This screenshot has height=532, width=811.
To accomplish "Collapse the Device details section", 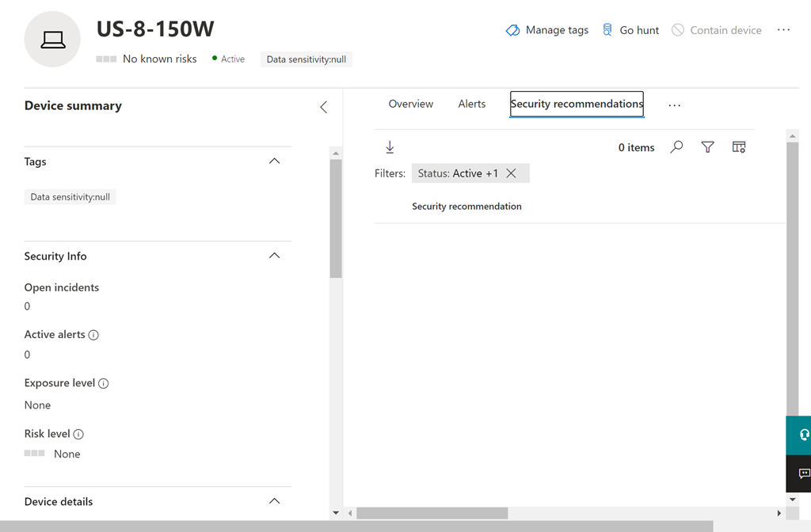I will 274,501.
